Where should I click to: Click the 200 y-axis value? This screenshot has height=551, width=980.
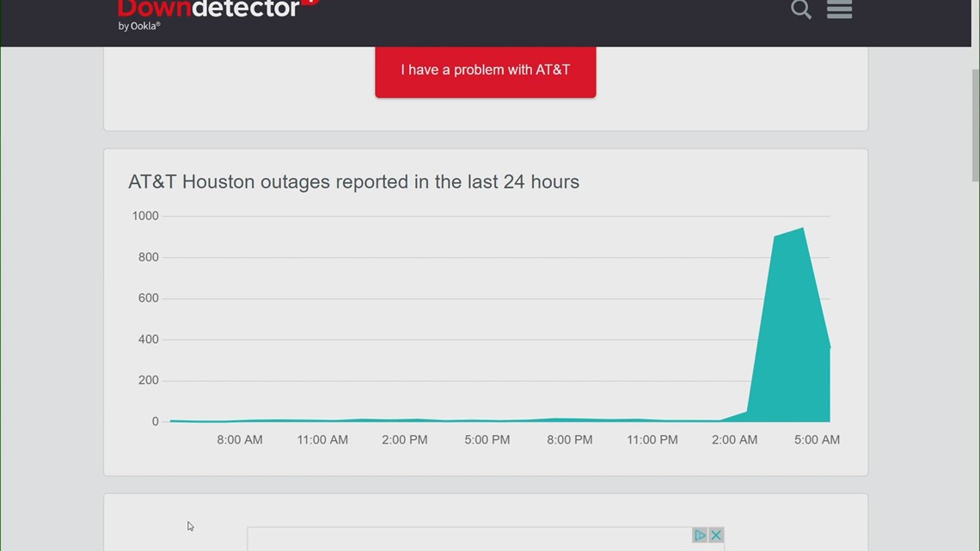[148, 381]
